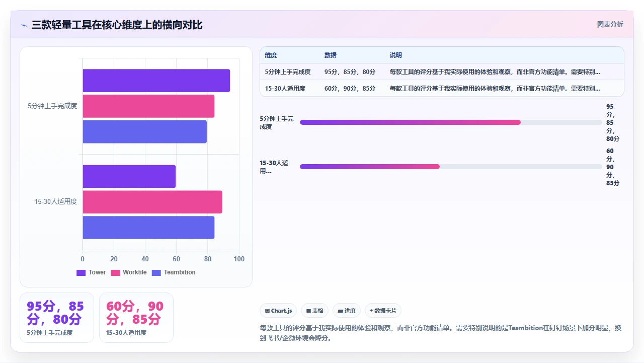Image resolution: width=644 pixels, height=363 pixels.
Task: Click the 维度 column header
Action: [x=271, y=55]
